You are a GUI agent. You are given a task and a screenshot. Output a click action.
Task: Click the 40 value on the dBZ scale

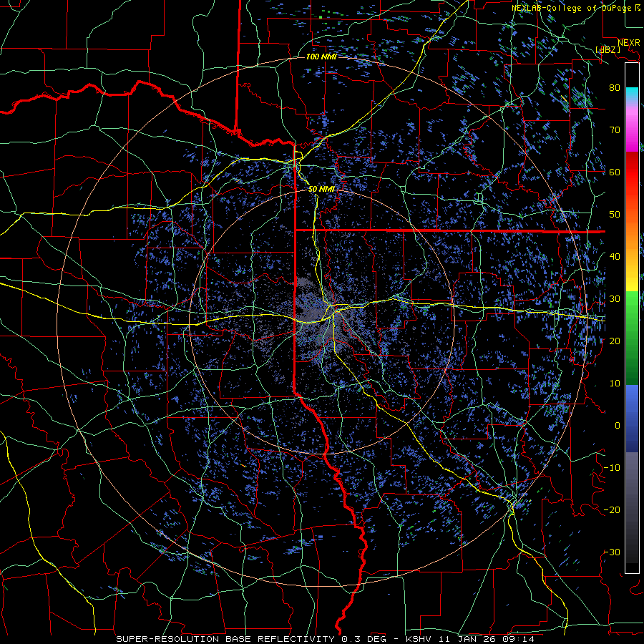[615, 257]
